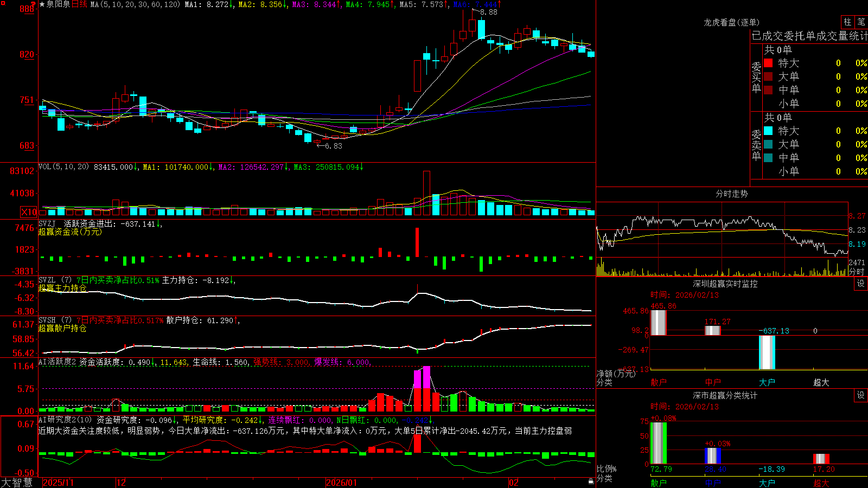Click the AI活跃度2 indicator label

pos(58,362)
